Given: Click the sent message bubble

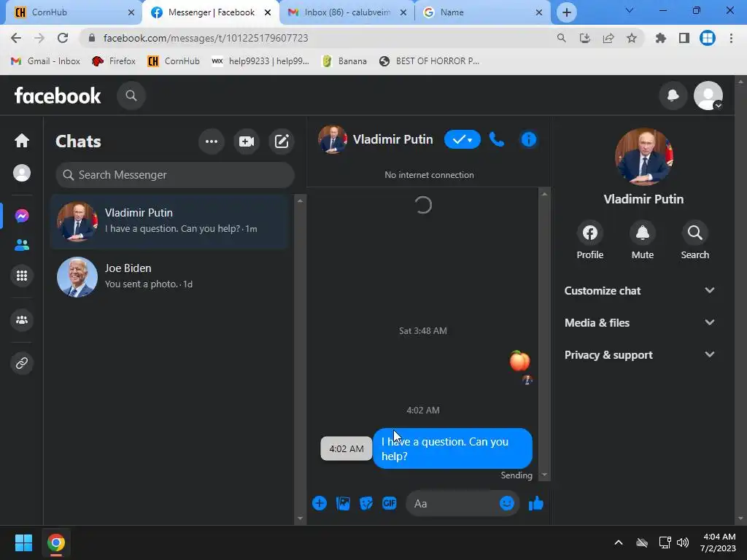Looking at the screenshot, I should pos(452,448).
